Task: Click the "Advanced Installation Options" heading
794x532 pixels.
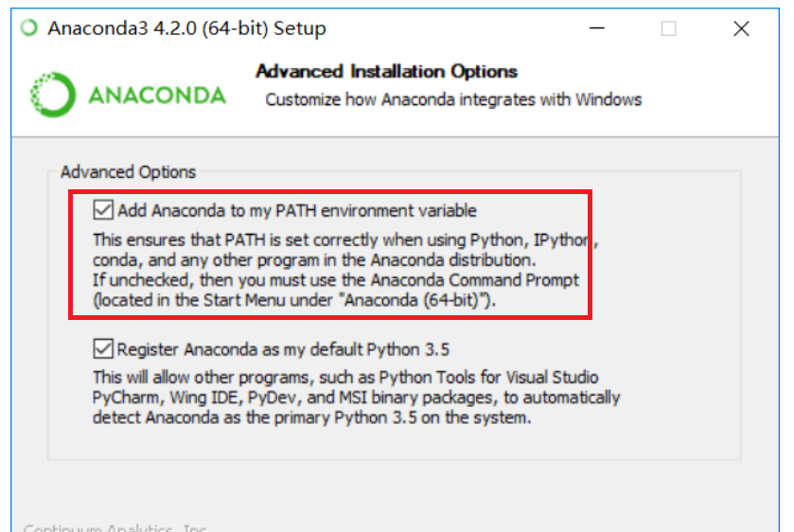Action: (387, 72)
